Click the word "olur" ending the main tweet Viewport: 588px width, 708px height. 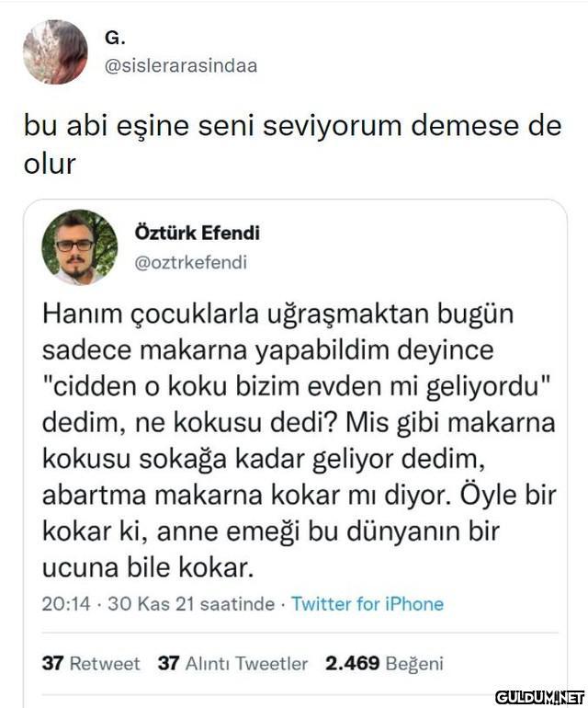(x=50, y=164)
